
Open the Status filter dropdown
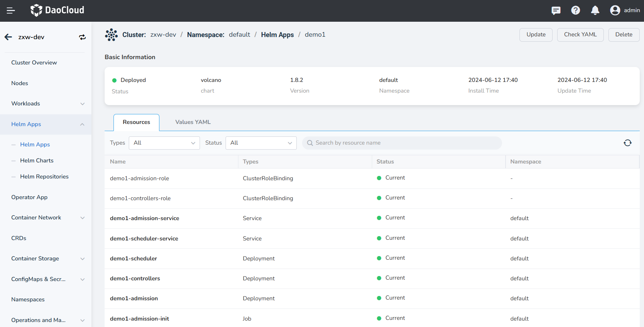click(261, 143)
